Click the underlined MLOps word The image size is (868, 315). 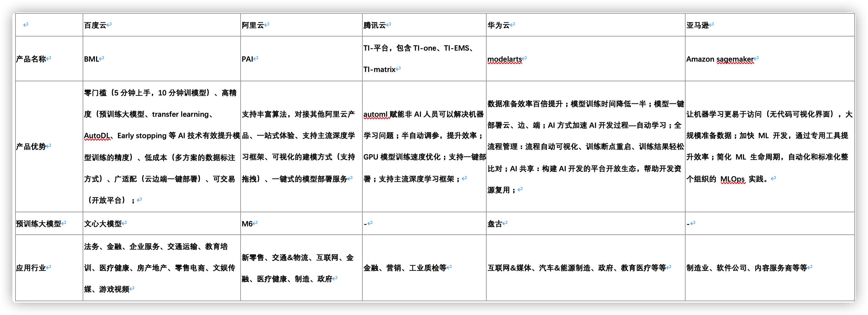coord(732,179)
